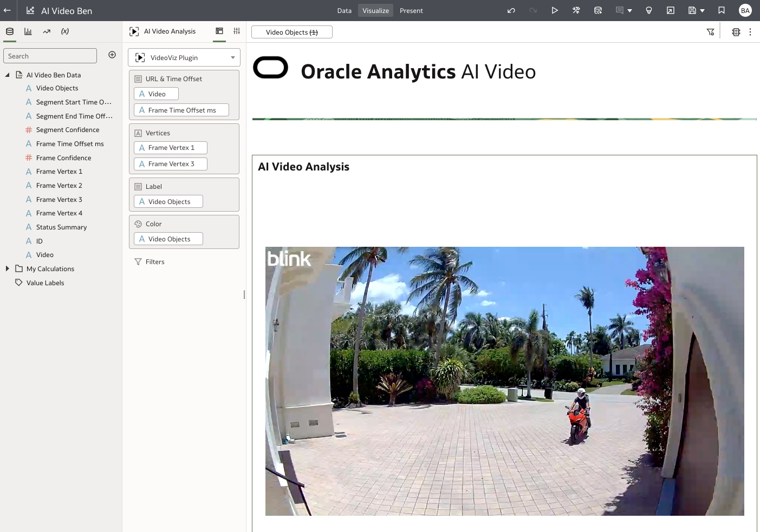Refresh data using the header refresh icon
This screenshot has width=760, height=532.
(598, 10)
